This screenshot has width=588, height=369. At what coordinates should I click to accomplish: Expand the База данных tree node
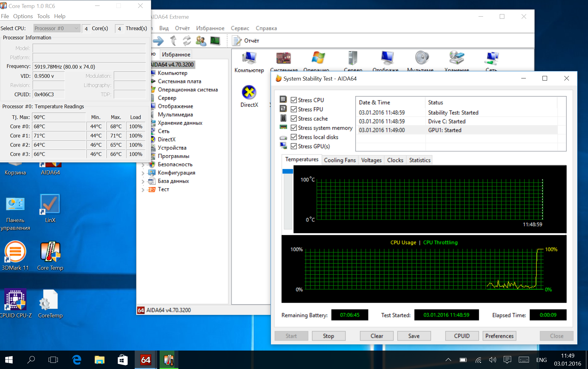[143, 181]
